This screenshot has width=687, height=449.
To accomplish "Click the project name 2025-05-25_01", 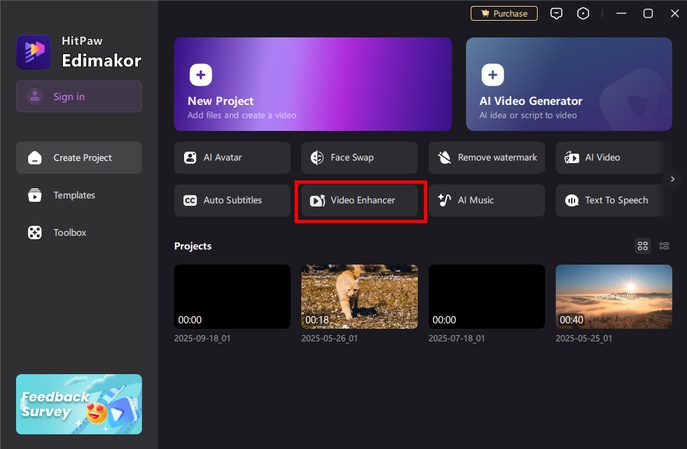I will point(584,339).
